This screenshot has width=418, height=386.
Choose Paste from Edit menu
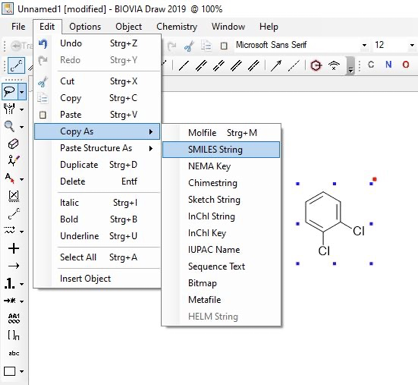97,115
